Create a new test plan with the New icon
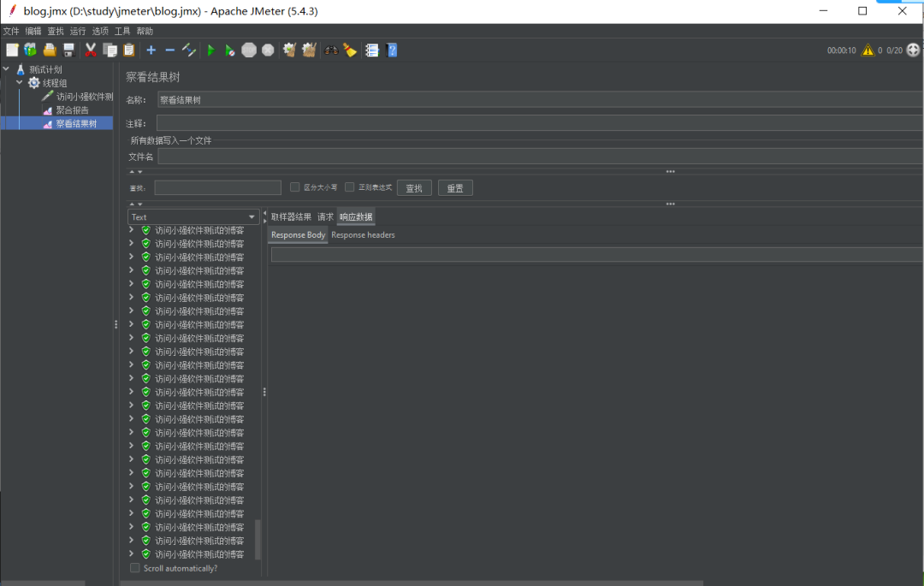 tap(12, 50)
